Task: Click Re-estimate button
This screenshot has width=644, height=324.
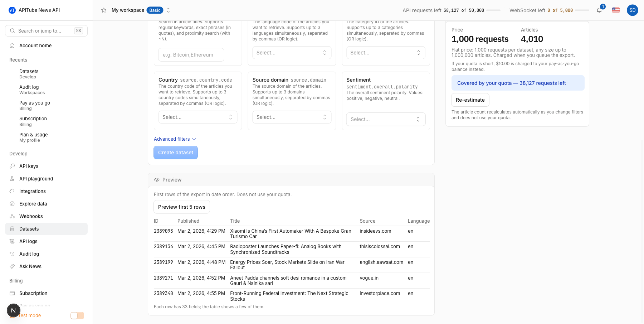Action: tap(470, 100)
